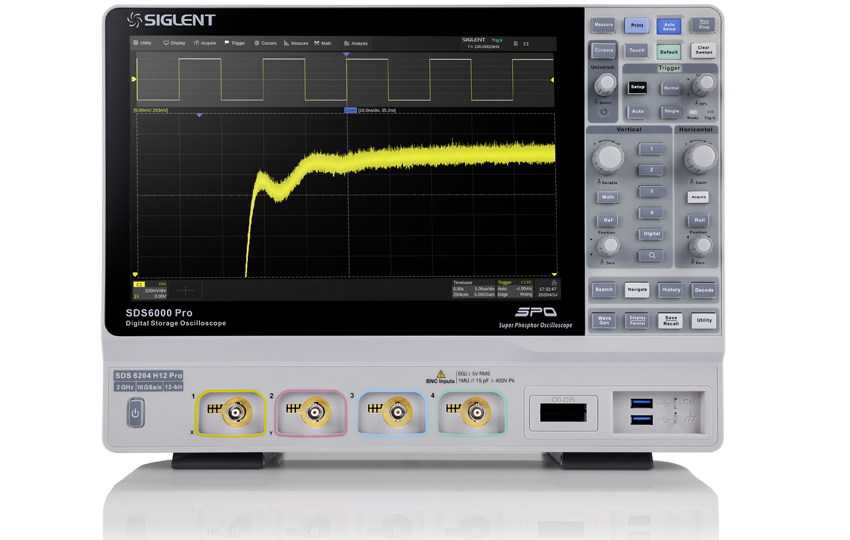This screenshot has width=850, height=540.
Task: Push the green Default button
Action: pyautogui.click(x=669, y=52)
